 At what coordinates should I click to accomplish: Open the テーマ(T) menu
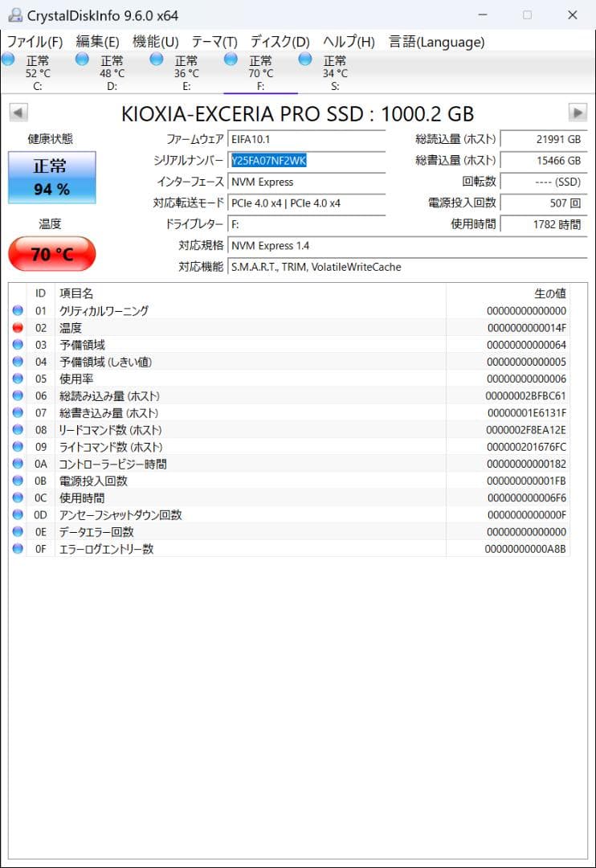pos(214,42)
